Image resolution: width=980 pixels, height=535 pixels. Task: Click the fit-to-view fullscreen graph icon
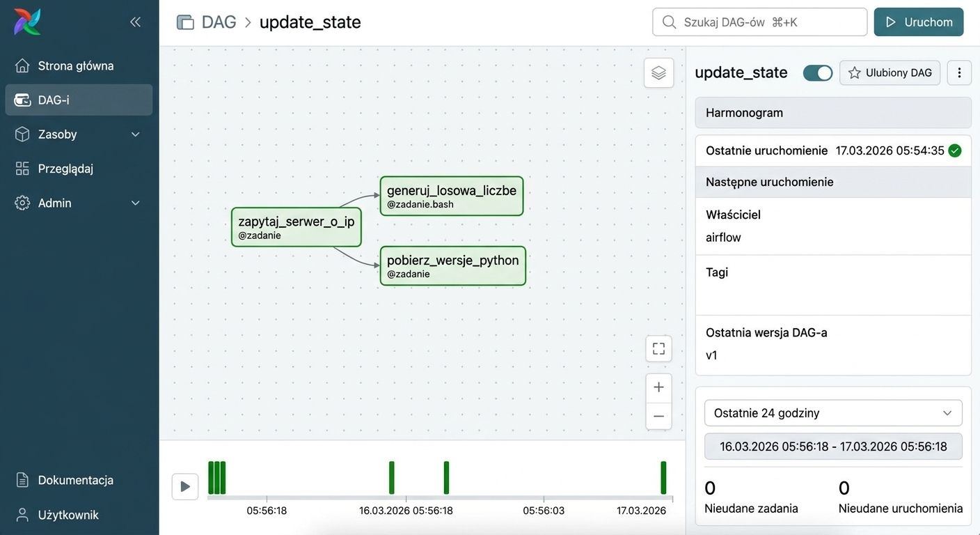[658, 348]
